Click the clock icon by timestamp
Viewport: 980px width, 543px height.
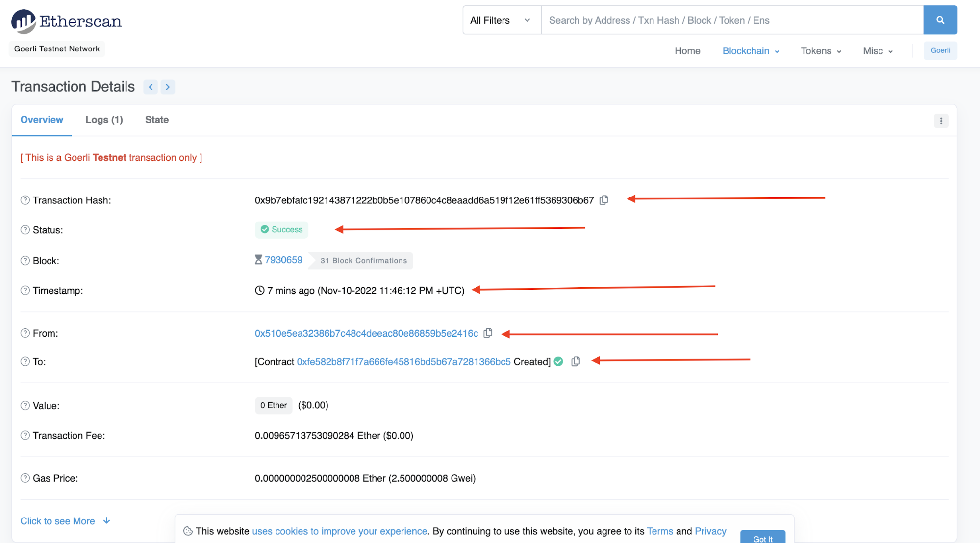click(260, 290)
